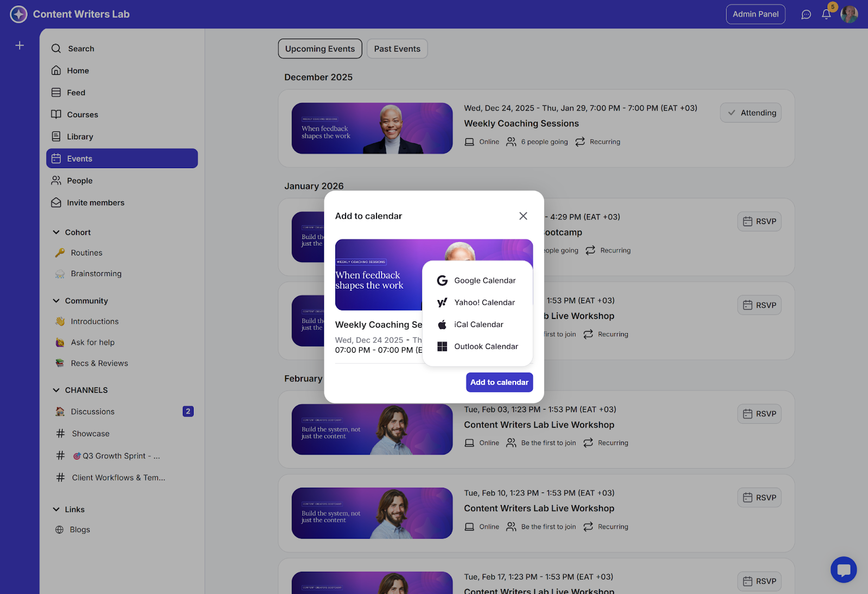The image size is (868, 594).
Task: Collapse the Cohort section
Action: 56,232
